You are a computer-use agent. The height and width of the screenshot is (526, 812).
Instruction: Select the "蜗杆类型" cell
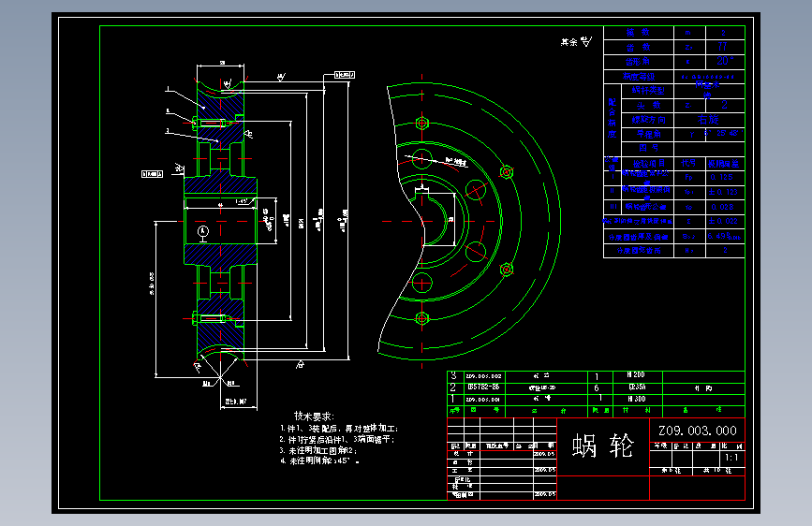(x=648, y=91)
